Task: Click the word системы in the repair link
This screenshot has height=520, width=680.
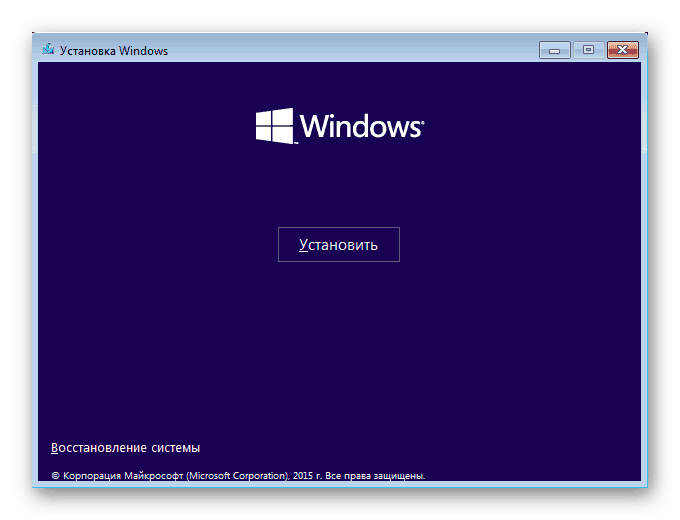Action: point(176,448)
